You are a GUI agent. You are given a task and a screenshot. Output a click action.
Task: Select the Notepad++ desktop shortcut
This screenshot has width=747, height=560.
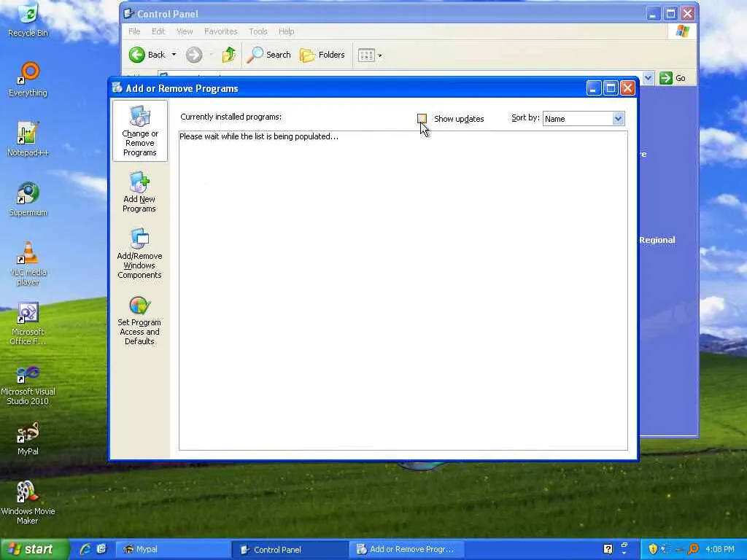28,139
